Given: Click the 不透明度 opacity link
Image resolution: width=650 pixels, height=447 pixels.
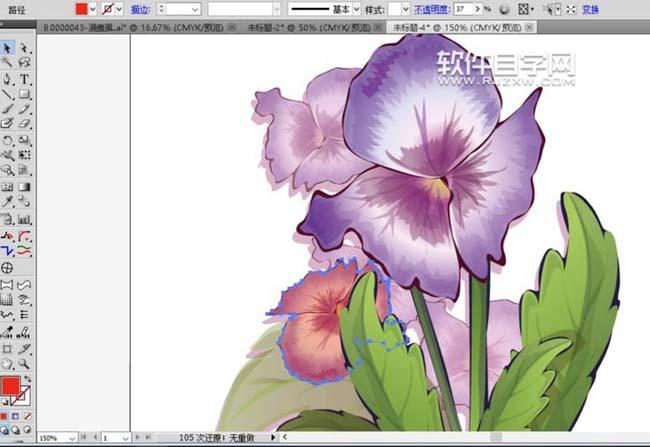Looking at the screenshot, I should pyautogui.click(x=432, y=9).
